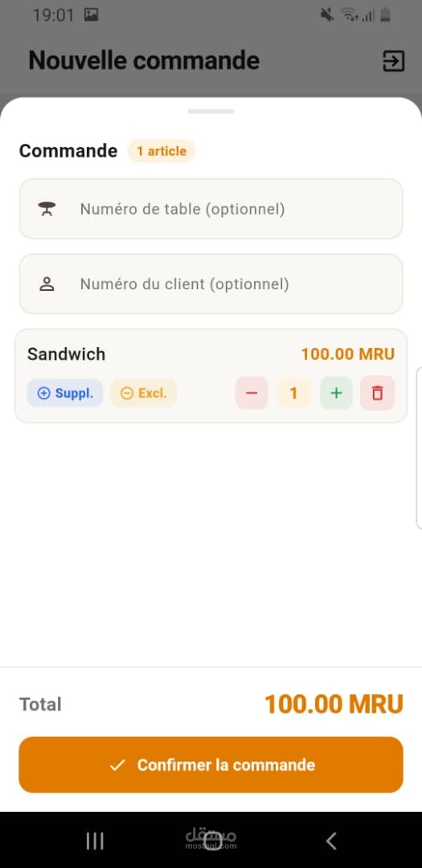This screenshot has width=422, height=868.
Task: Decrease Sandwich quantity with minus button
Action: click(252, 393)
